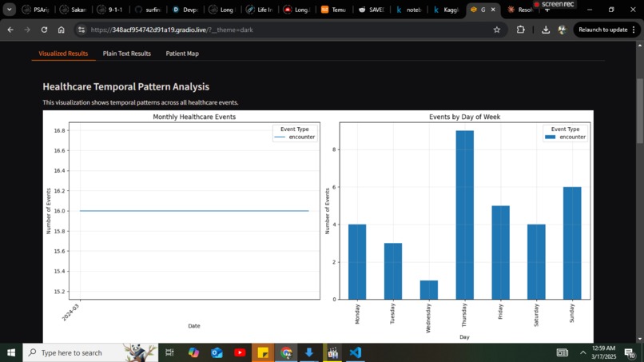
Task: Open the Windows Start menu
Action: (x=11, y=352)
